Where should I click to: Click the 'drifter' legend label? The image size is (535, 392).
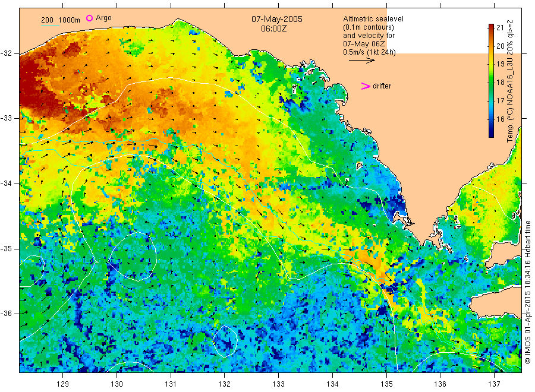pyautogui.click(x=382, y=86)
